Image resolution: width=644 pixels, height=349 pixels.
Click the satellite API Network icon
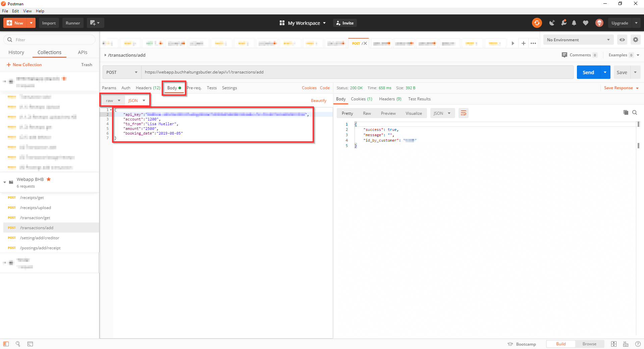tap(552, 23)
